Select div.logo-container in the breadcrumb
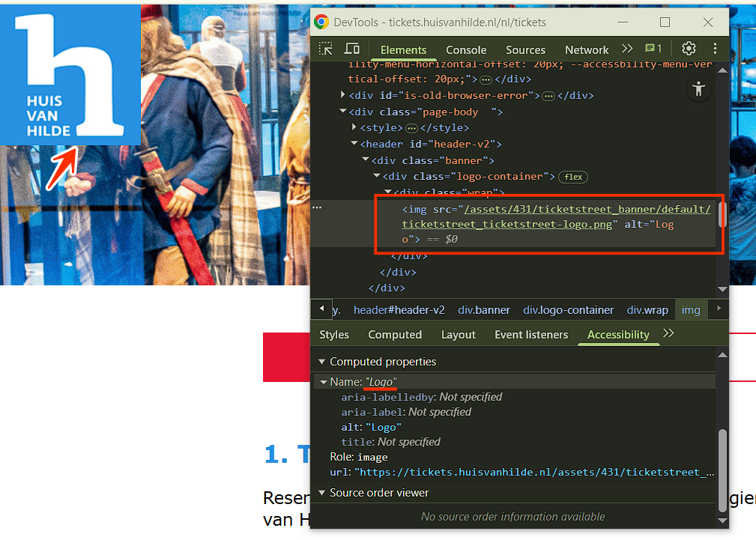The image size is (756, 540). point(568,310)
